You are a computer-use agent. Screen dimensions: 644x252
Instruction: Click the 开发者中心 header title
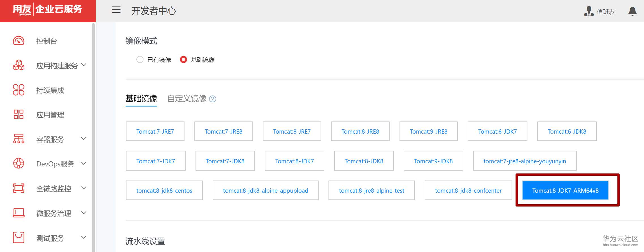(x=154, y=11)
